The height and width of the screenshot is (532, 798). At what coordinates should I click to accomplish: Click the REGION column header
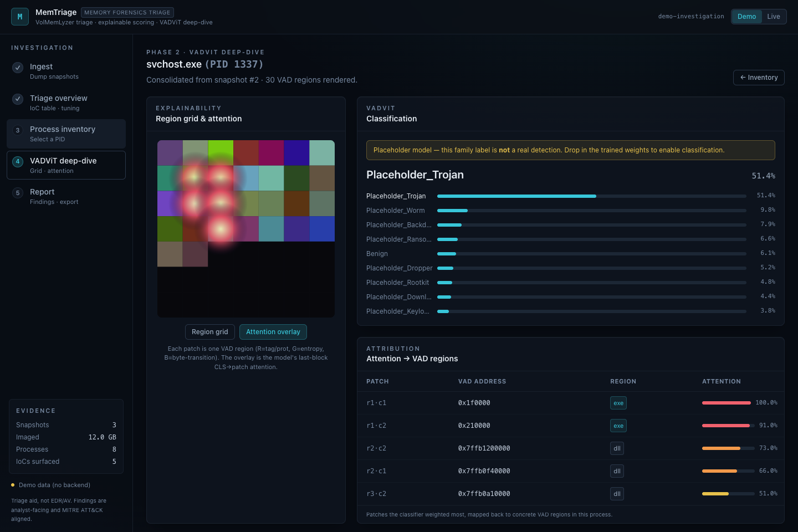click(x=623, y=381)
